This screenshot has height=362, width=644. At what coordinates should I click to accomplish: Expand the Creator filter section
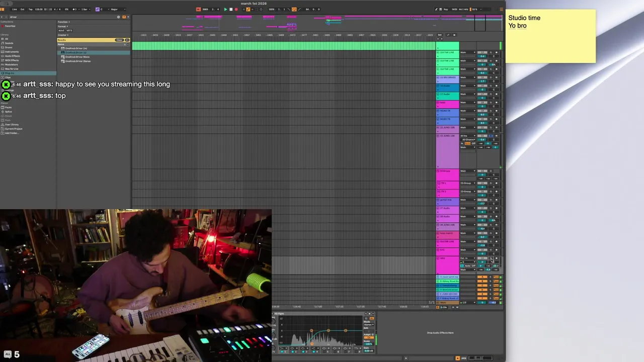[x=63, y=35]
